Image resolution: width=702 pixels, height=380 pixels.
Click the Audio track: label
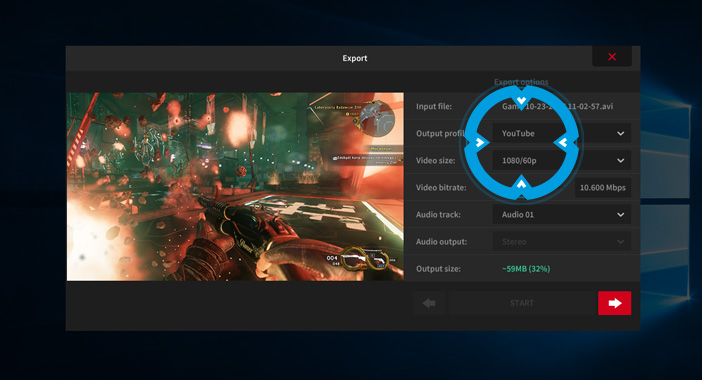coord(438,214)
